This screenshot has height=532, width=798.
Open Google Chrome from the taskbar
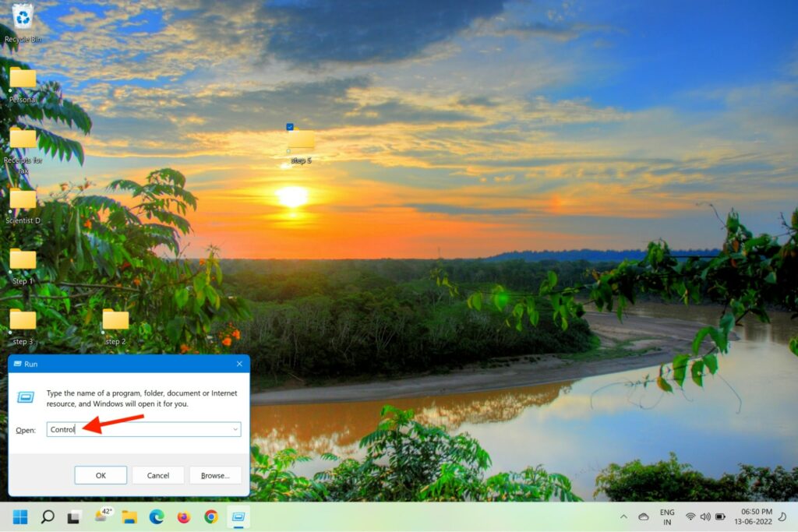coord(211,516)
